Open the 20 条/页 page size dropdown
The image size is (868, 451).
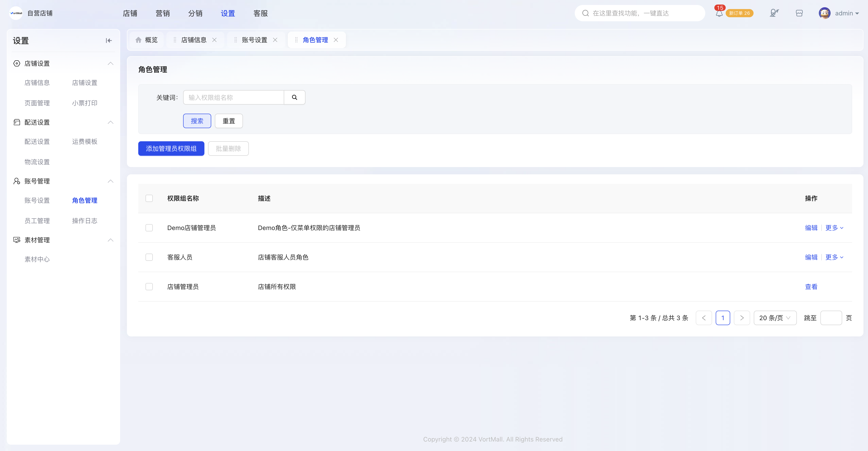[775, 318]
